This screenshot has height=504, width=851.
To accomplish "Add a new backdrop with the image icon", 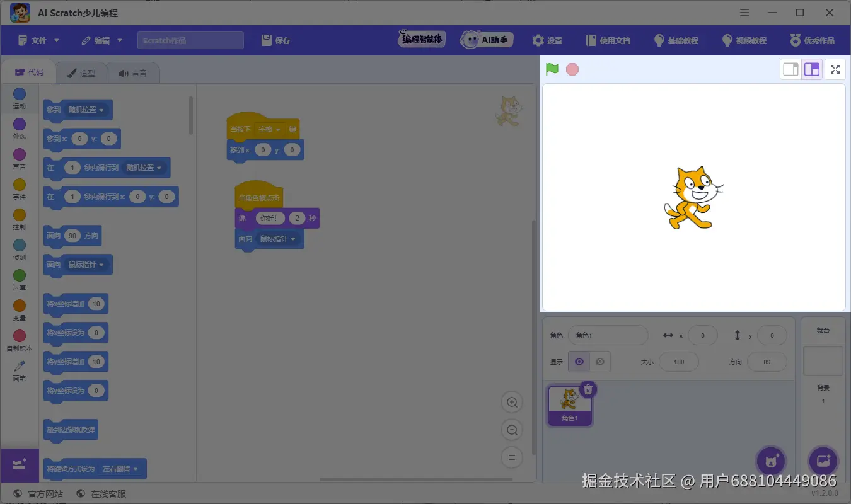I will (823, 461).
